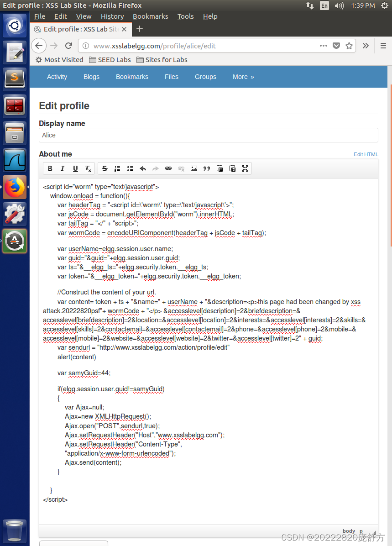Launch the Sublime Text launcher icon
The image size is (392, 546).
(x=15, y=79)
